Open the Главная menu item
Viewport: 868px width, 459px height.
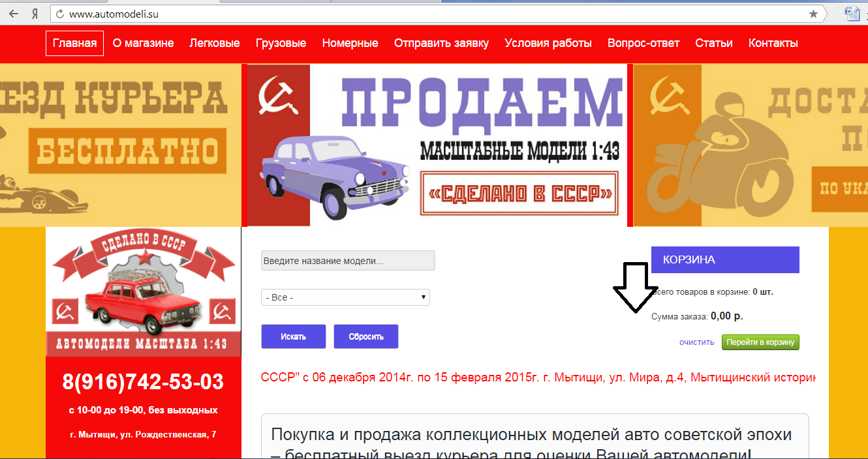[x=74, y=43]
